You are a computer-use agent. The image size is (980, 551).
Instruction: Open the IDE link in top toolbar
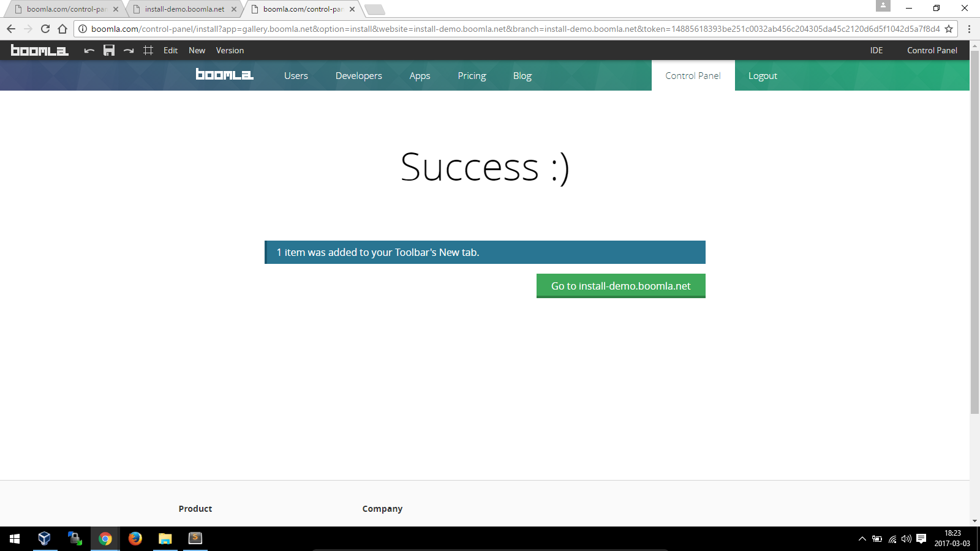[x=876, y=50]
